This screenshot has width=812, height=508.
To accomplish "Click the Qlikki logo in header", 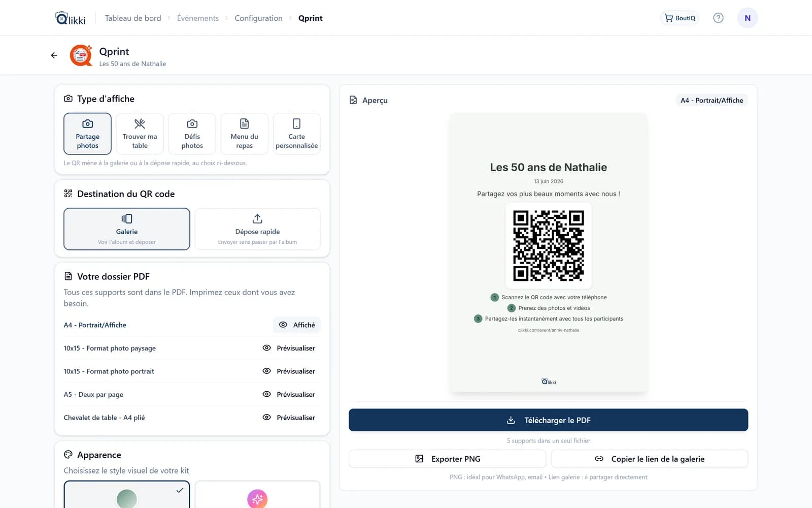I will 70,18.
